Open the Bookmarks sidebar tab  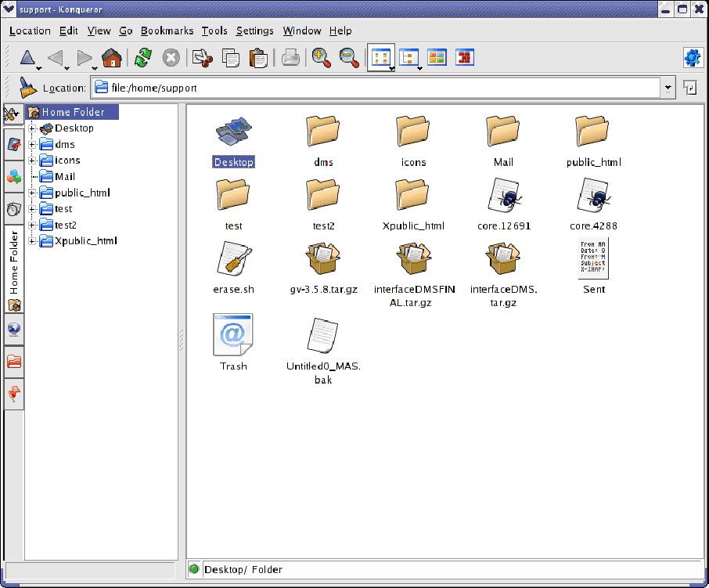[14, 144]
